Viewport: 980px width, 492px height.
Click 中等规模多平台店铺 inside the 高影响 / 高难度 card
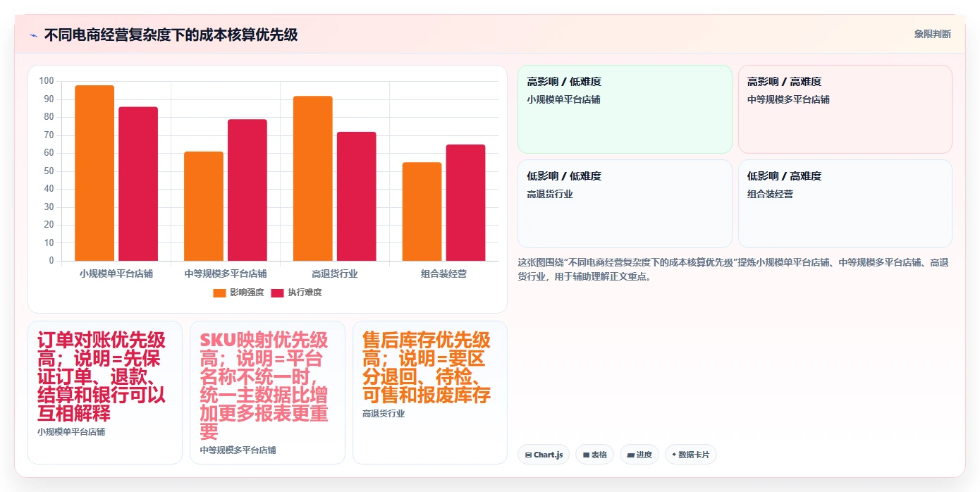788,99
